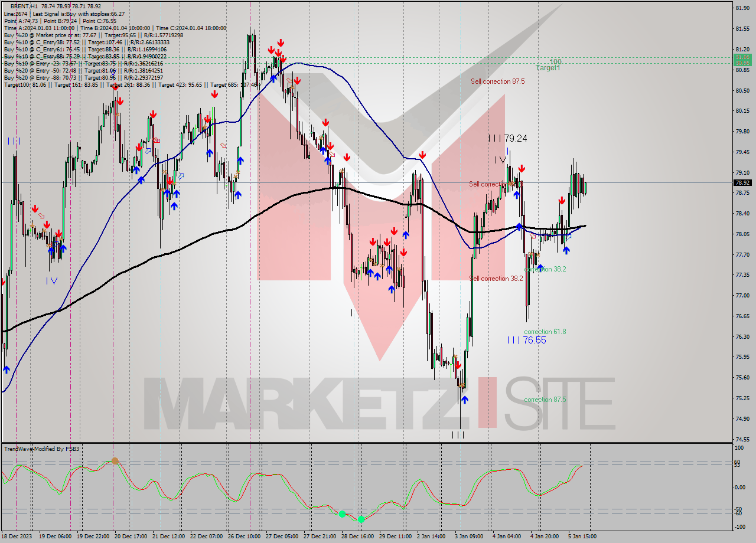This screenshot has width=756, height=543.
Task: Click the 81.55 price axis label
Action: point(742,28)
